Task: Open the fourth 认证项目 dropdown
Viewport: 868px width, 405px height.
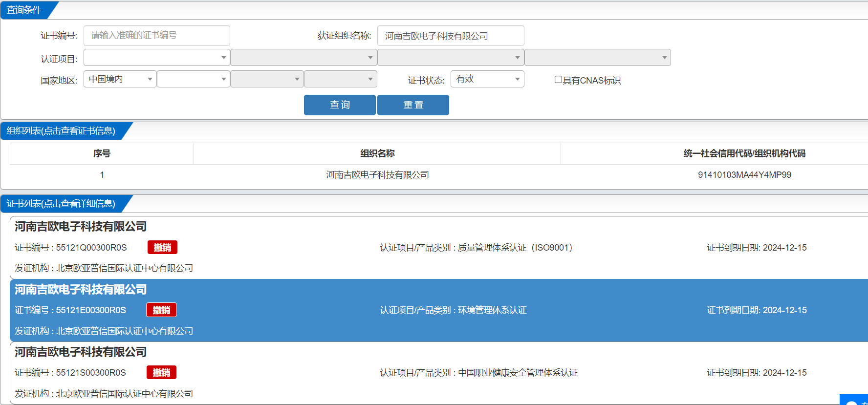Action: [598, 58]
